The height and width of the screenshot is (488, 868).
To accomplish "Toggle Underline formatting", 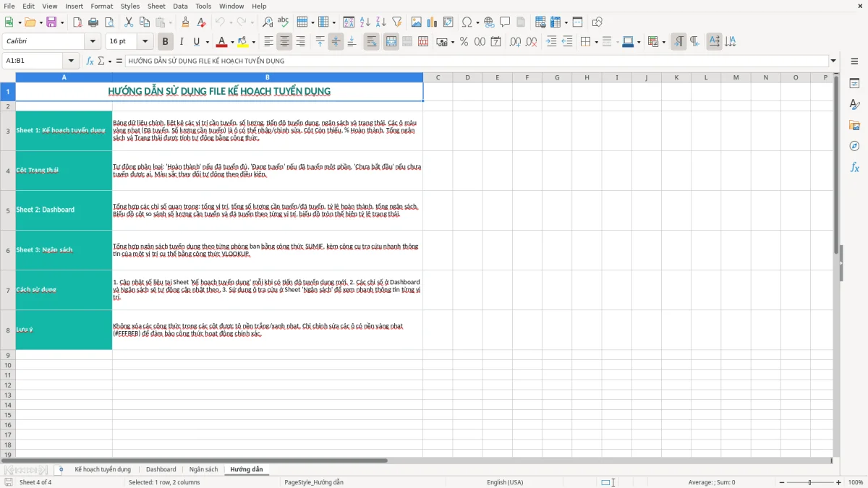I will click(x=196, y=42).
